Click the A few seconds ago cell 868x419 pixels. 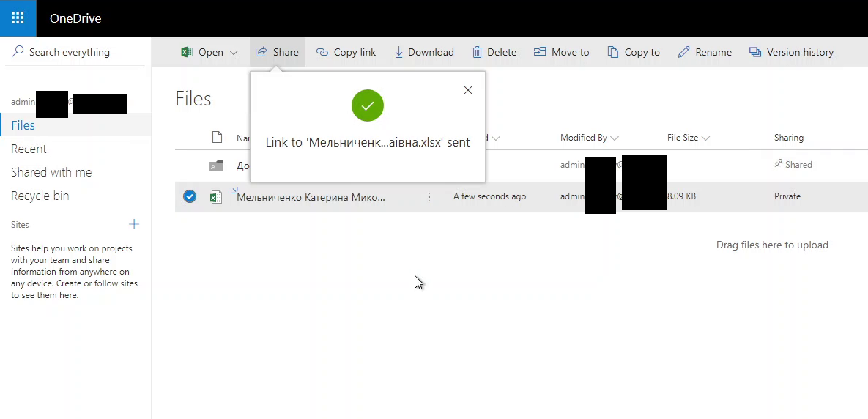click(x=489, y=196)
